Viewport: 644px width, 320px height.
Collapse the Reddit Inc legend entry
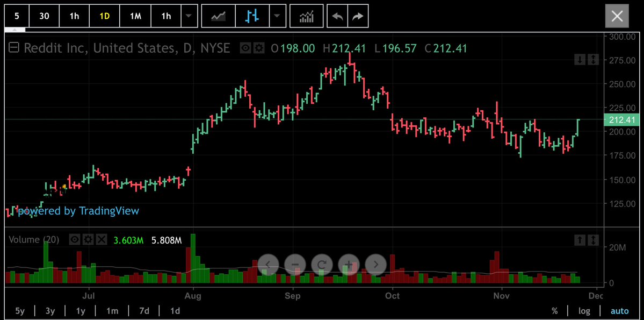click(x=13, y=48)
